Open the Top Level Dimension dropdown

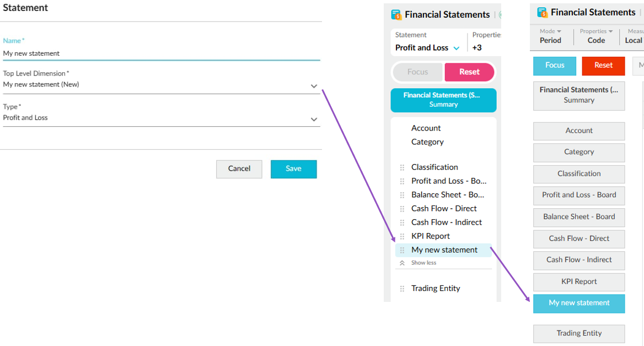pos(314,86)
